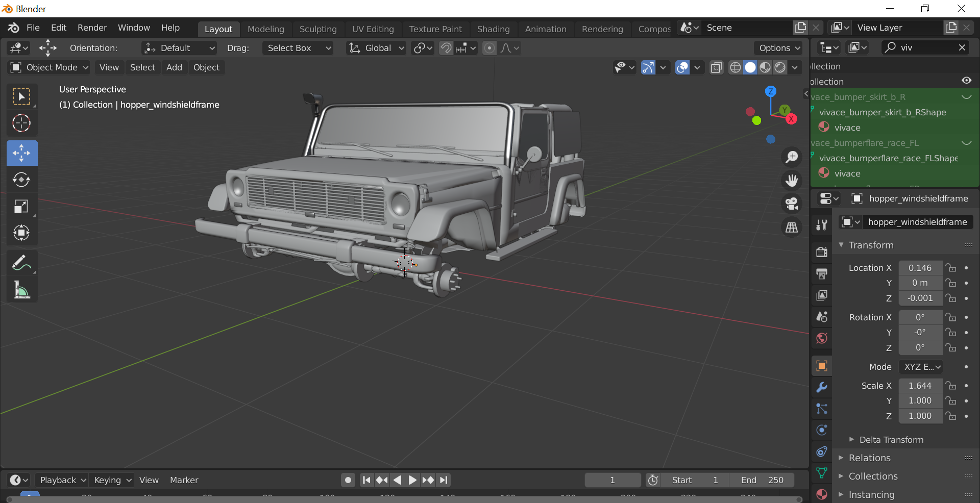The width and height of the screenshot is (980, 503).
Task: Open the Object properties tab
Action: (822, 366)
